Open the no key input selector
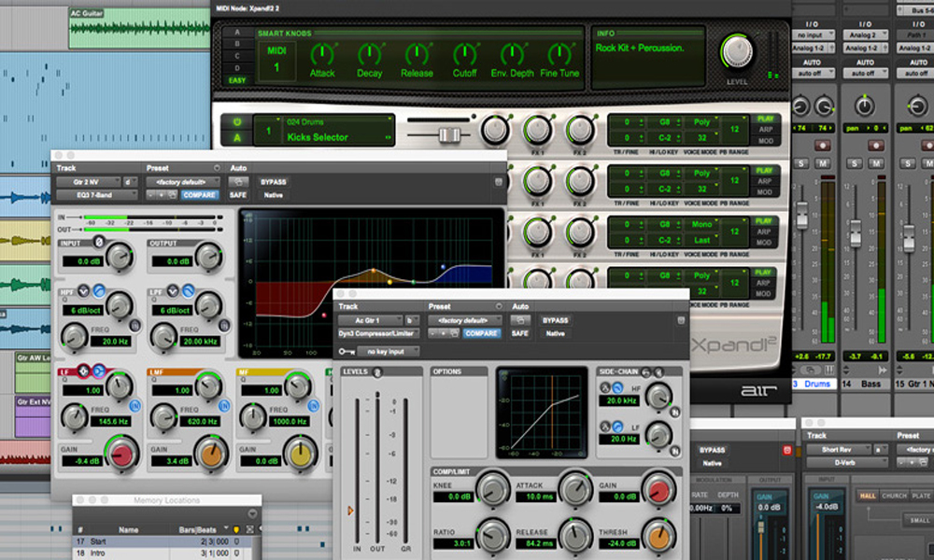Viewport: 934px width, 560px height. point(389,352)
